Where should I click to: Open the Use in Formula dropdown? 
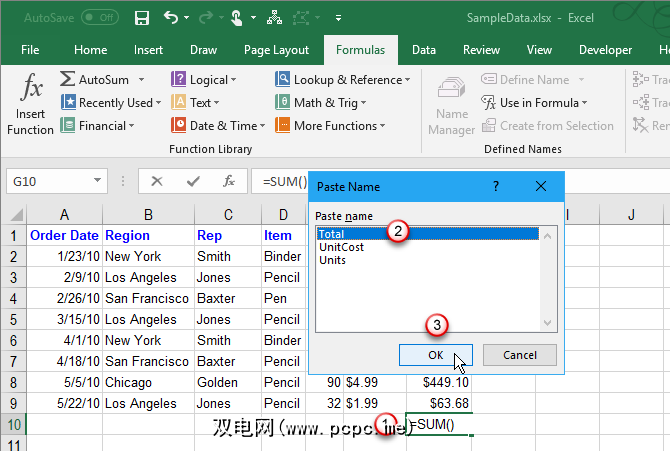click(x=535, y=103)
